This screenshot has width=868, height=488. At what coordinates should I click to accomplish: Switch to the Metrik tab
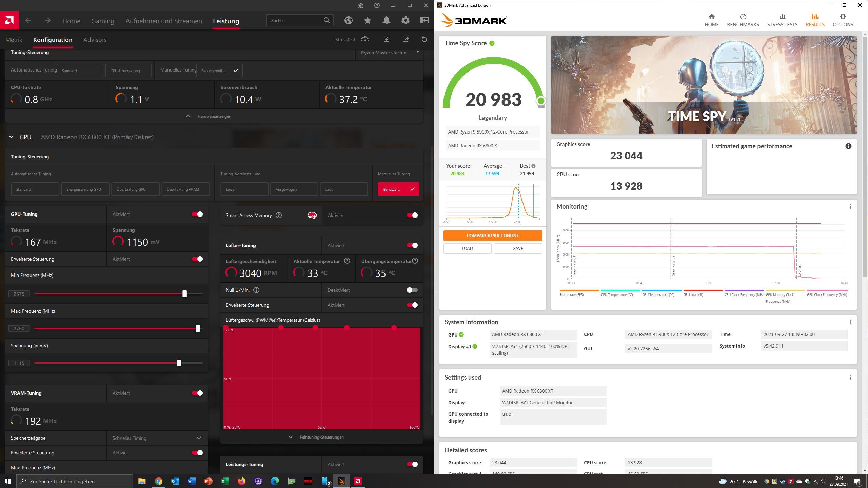point(14,40)
